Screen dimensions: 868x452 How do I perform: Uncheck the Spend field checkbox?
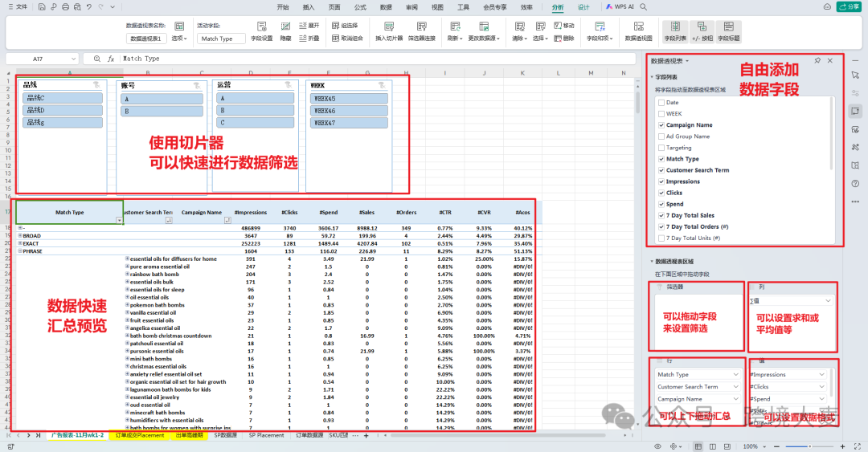pos(661,204)
